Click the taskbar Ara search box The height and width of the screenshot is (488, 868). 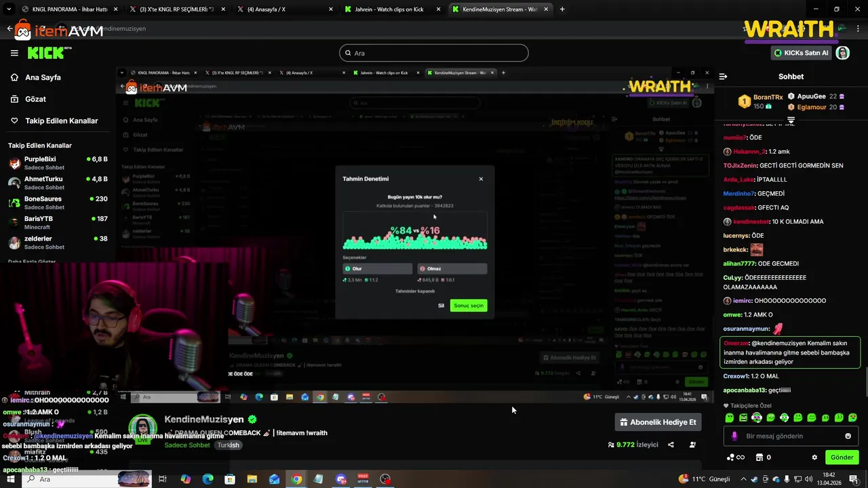coord(87,479)
